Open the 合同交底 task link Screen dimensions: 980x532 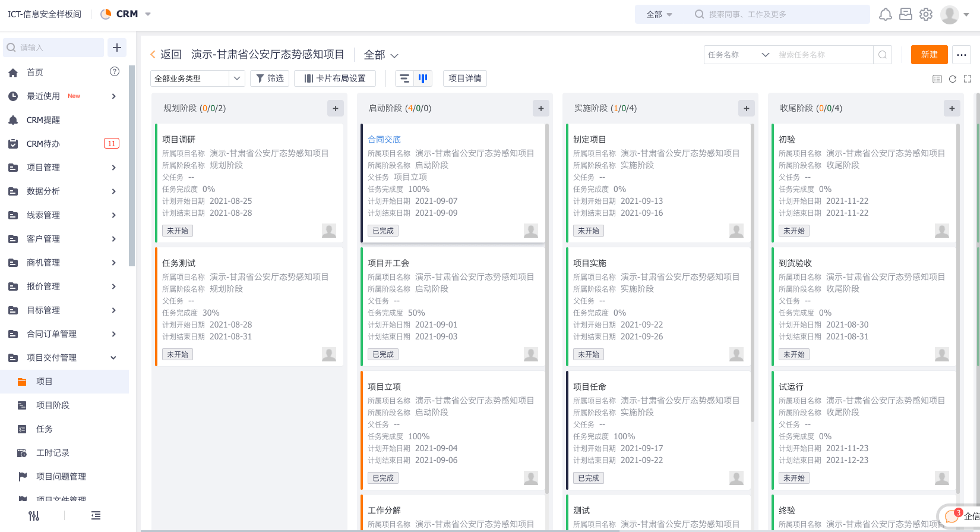click(x=384, y=139)
